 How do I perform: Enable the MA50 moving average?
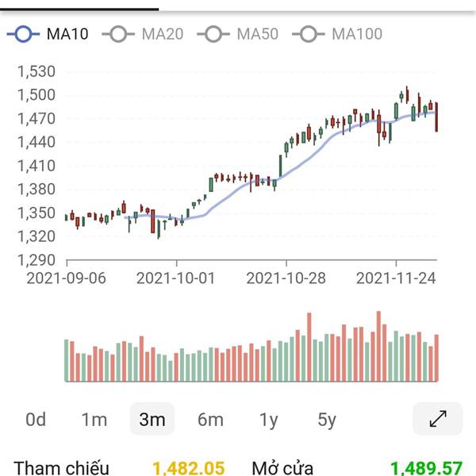point(238,33)
